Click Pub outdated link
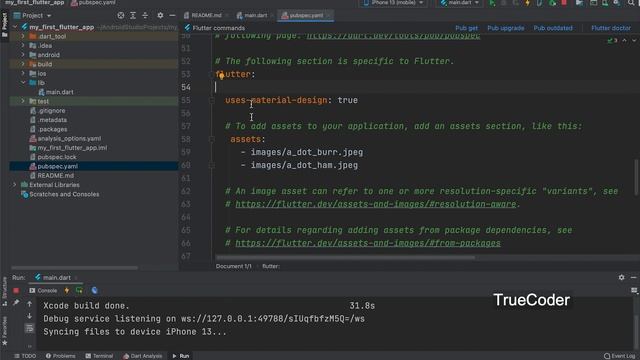Screen dimensions: 640x360 pos(553,28)
